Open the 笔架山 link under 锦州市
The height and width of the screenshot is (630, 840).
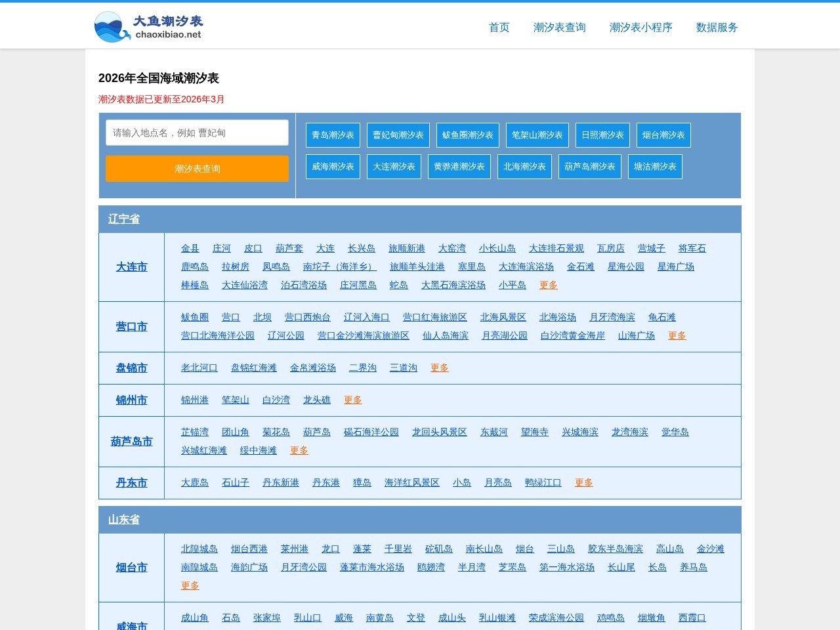click(x=234, y=400)
